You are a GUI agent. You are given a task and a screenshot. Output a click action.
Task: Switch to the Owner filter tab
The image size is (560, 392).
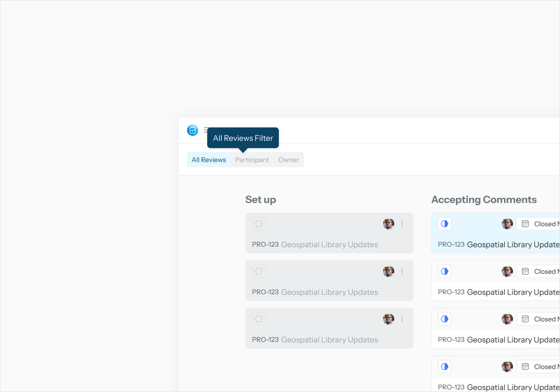(x=289, y=160)
